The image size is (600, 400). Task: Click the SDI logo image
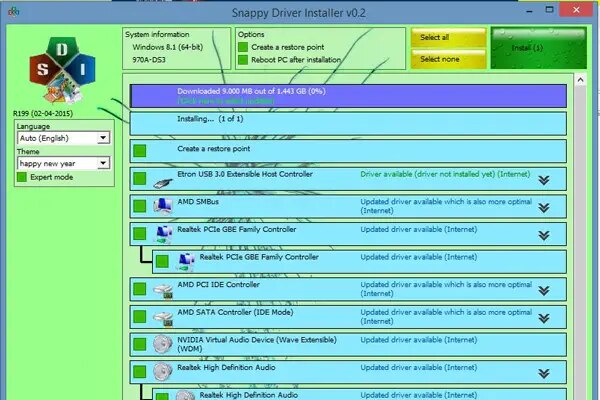click(62, 70)
